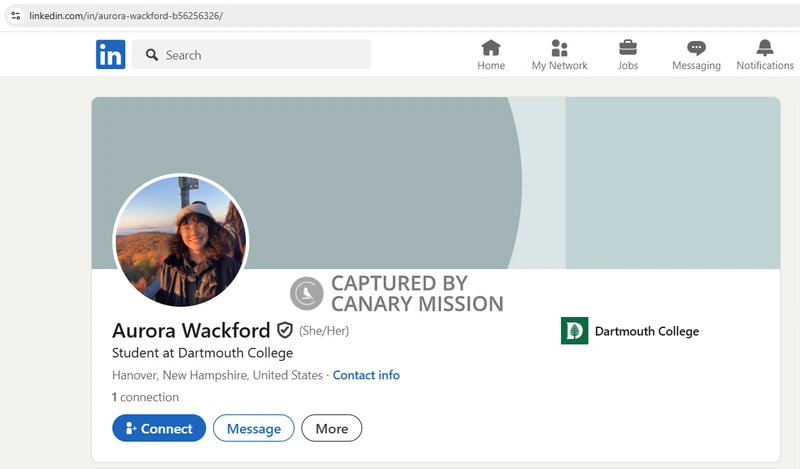
Task: Click the Hanover, New Hampshire location text
Action: tap(217, 375)
